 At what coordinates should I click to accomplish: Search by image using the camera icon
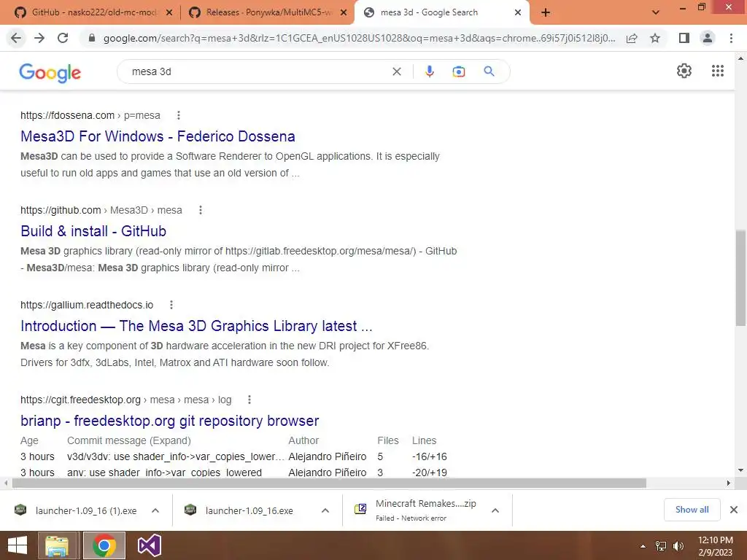458,71
